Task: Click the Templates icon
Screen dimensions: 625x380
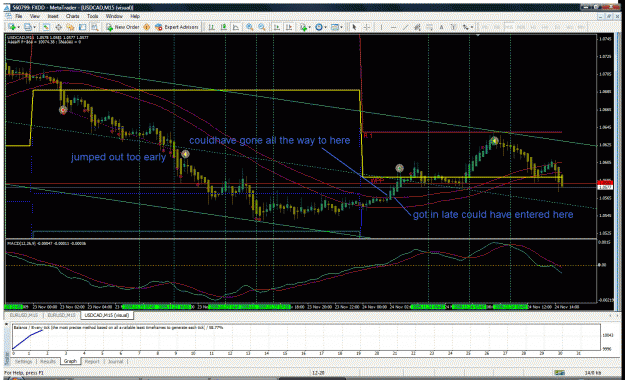Action: tap(334, 27)
